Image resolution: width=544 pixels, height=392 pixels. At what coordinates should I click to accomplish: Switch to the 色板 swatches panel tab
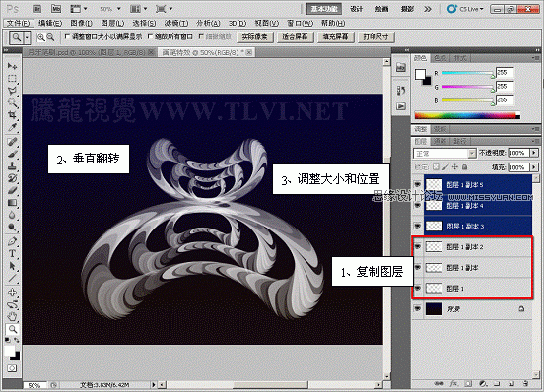[440, 58]
